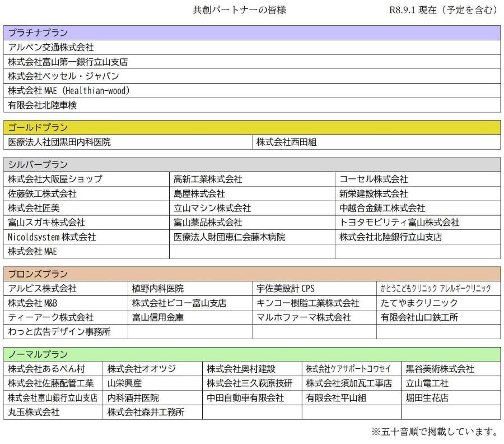Screen dimensions: 504x444
Task: Click 株式会社佐藤配管工業 cell
Action: pyautogui.click(x=53, y=383)
